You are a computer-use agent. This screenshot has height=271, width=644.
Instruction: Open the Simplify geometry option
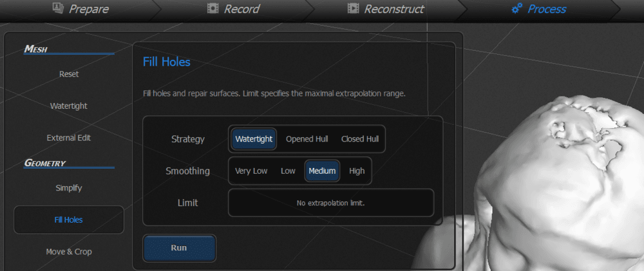pyautogui.click(x=69, y=188)
